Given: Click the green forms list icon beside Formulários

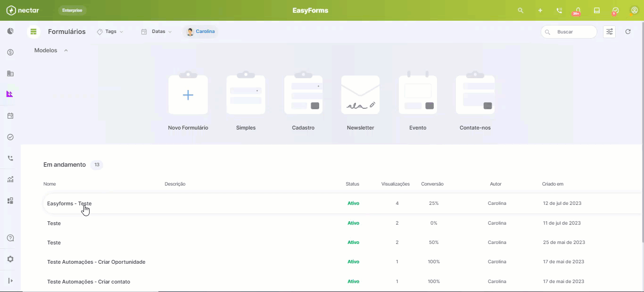Looking at the screenshot, I should pyautogui.click(x=33, y=32).
